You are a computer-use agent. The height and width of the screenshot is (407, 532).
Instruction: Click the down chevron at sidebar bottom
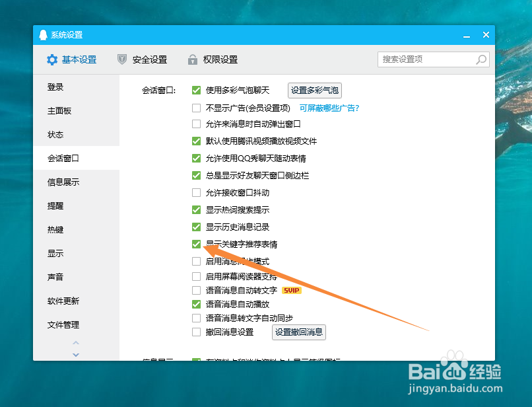tap(76, 355)
